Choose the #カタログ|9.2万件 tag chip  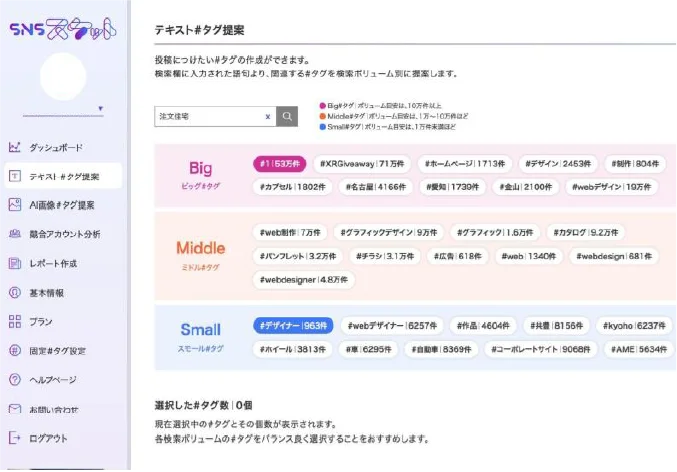pos(586,232)
